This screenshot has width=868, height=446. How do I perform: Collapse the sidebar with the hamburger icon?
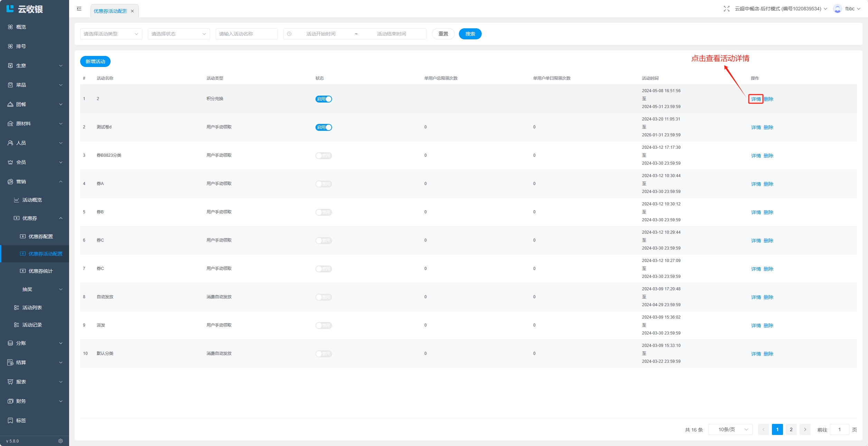pos(79,9)
